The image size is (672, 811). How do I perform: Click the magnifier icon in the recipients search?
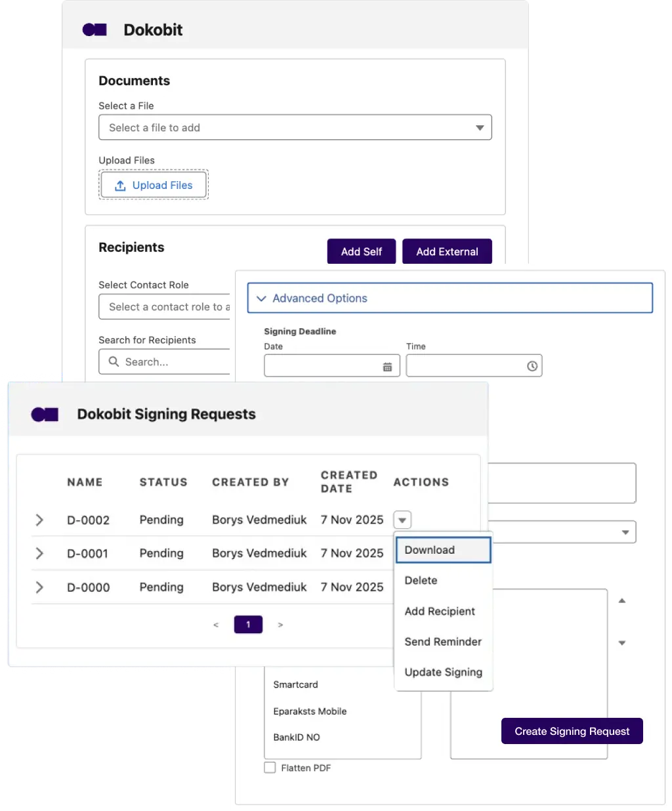coord(114,362)
